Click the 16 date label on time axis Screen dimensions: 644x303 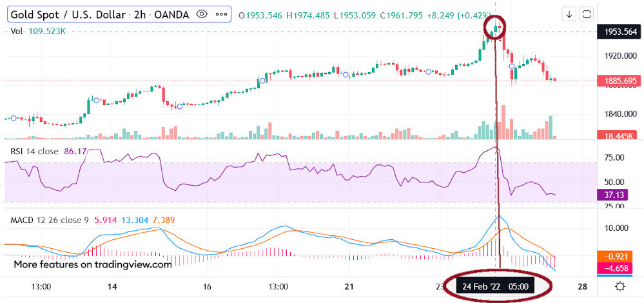[x=208, y=286]
